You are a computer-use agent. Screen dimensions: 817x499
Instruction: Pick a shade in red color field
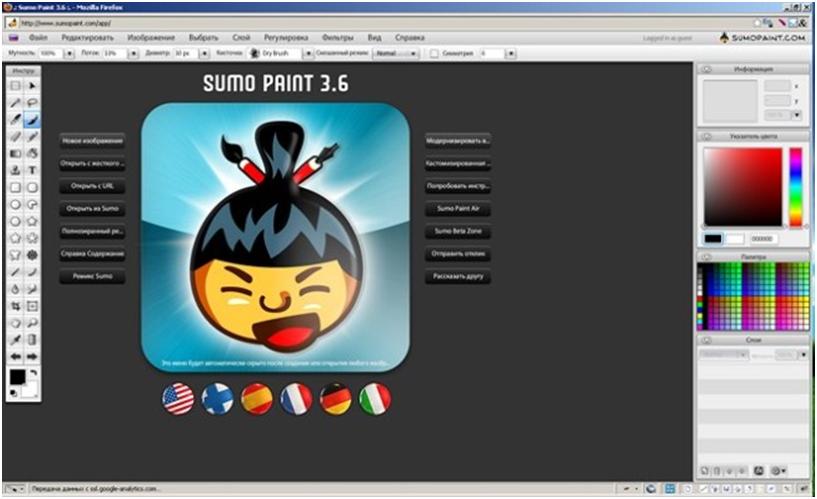pyautogui.click(x=743, y=187)
